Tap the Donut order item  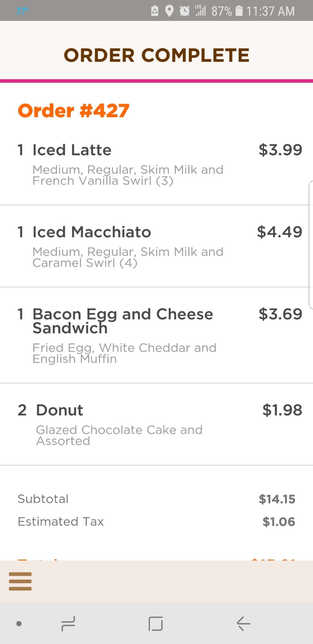coord(60,410)
